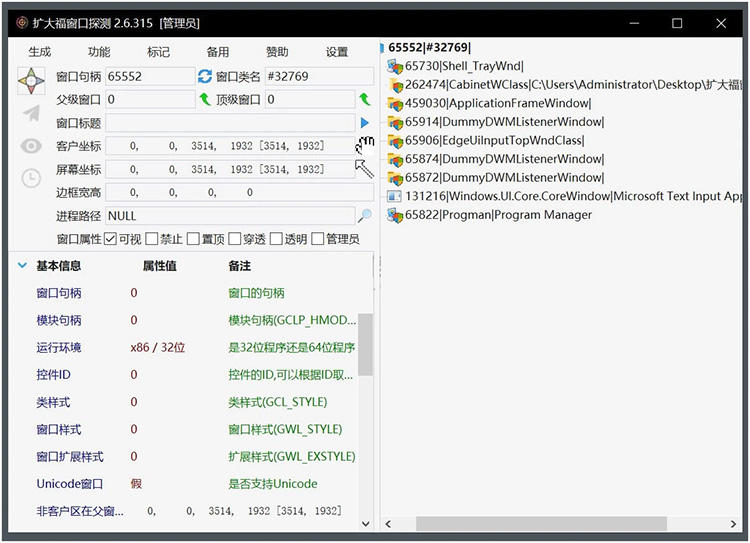The image size is (750, 543).
Task: Click the 窗口标题 input field
Action: [x=229, y=122]
